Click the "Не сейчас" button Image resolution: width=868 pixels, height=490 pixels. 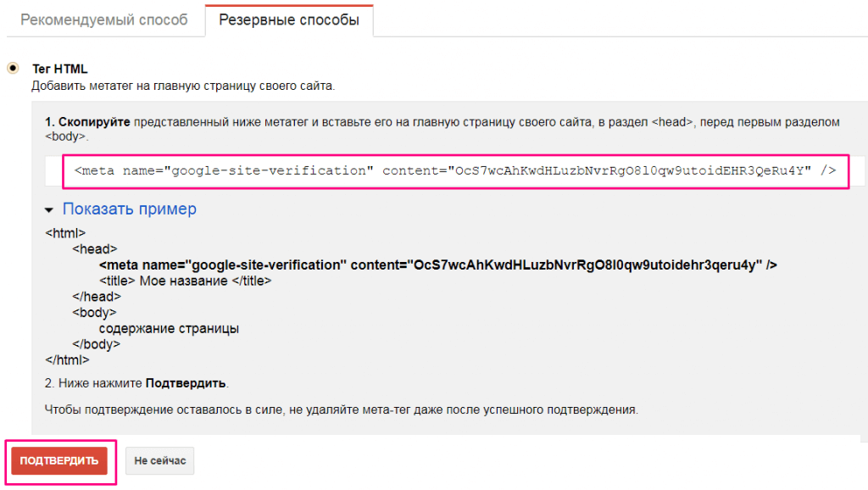159,461
